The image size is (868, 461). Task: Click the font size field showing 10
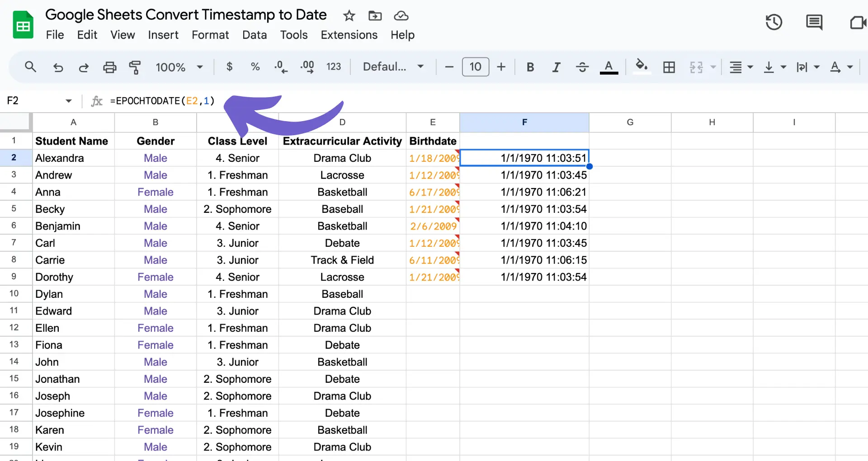point(475,67)
